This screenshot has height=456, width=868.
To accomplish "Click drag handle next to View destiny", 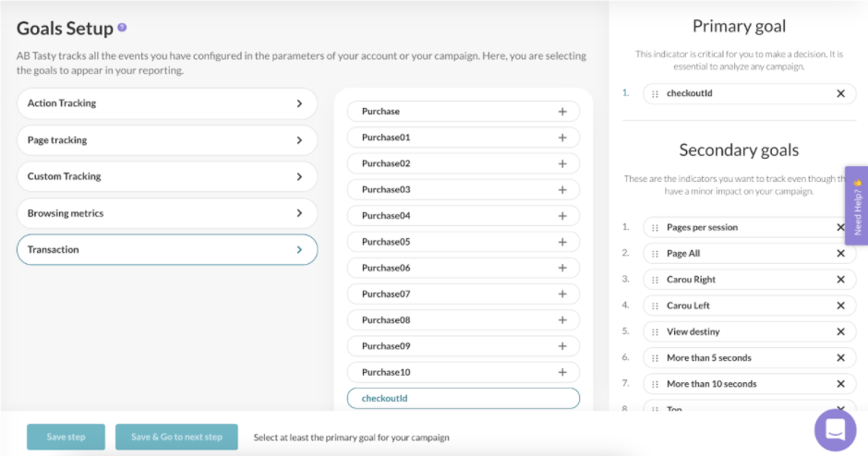I will (x=655, y=332).
